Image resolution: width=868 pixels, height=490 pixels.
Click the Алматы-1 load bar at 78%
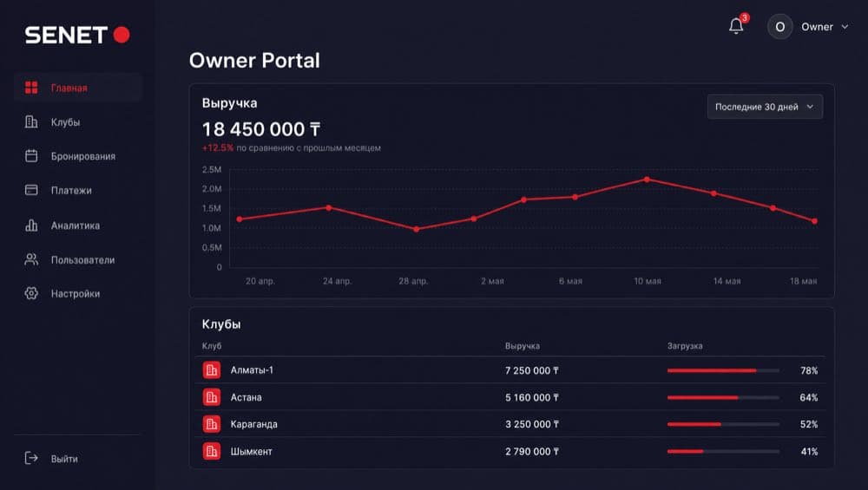[x=723, y=370]
